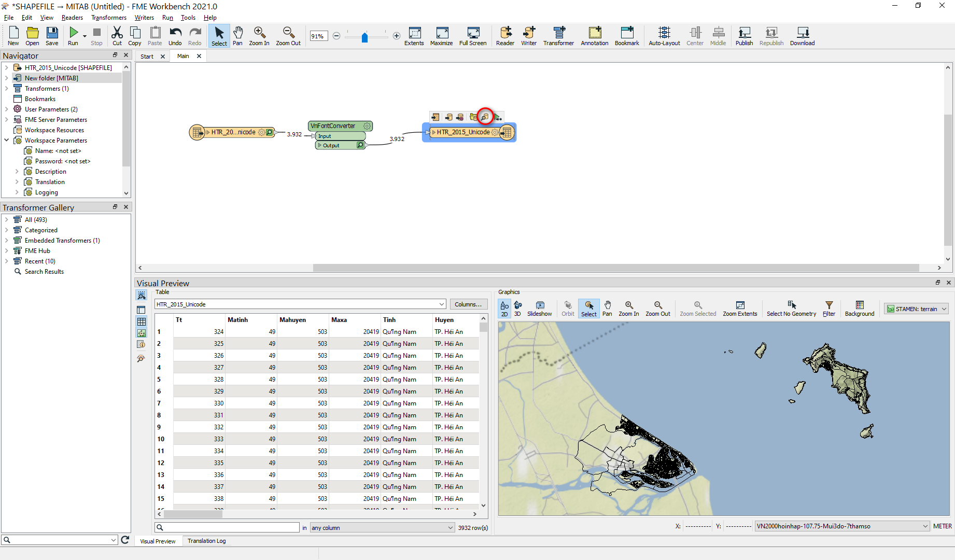
Task: Click the zoom percentage plus button
Action: pyautogui.click(x=397, y=36)
